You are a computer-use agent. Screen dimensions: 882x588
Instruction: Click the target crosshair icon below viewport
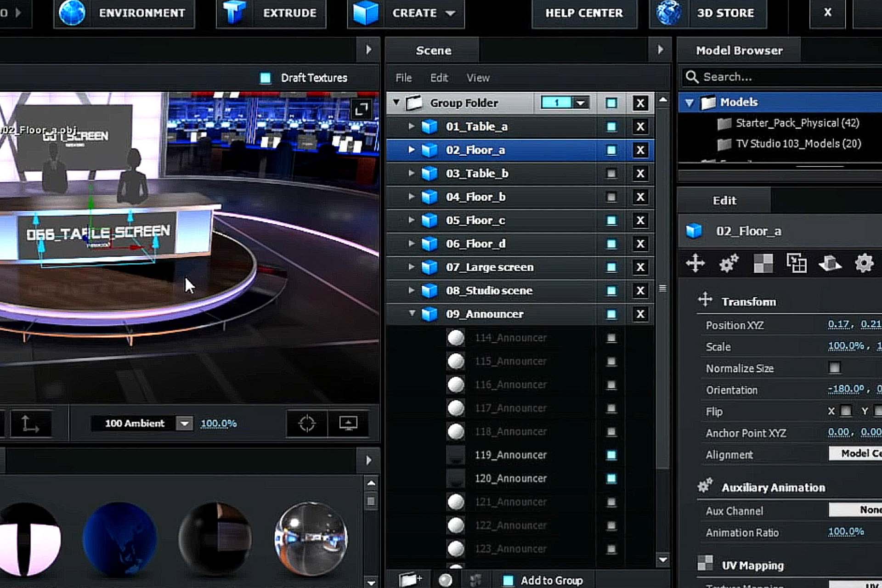307,423
